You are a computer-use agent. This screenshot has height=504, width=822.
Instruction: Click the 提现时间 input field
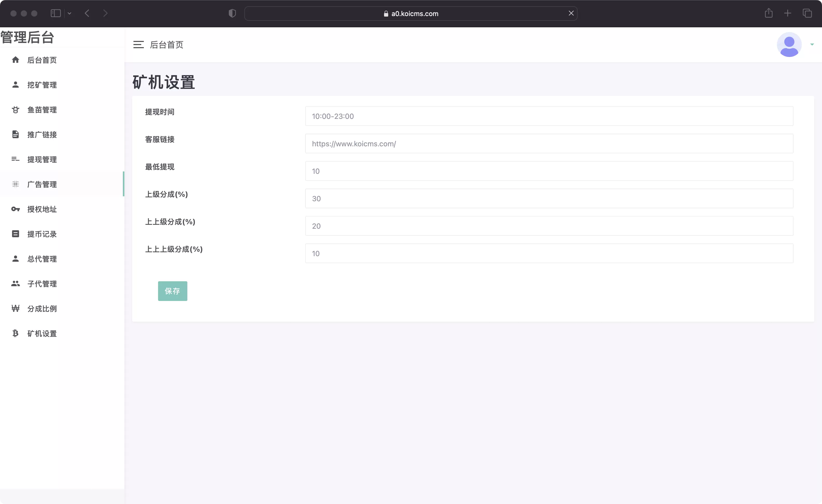pyautogui.click(x=549, y=116)
